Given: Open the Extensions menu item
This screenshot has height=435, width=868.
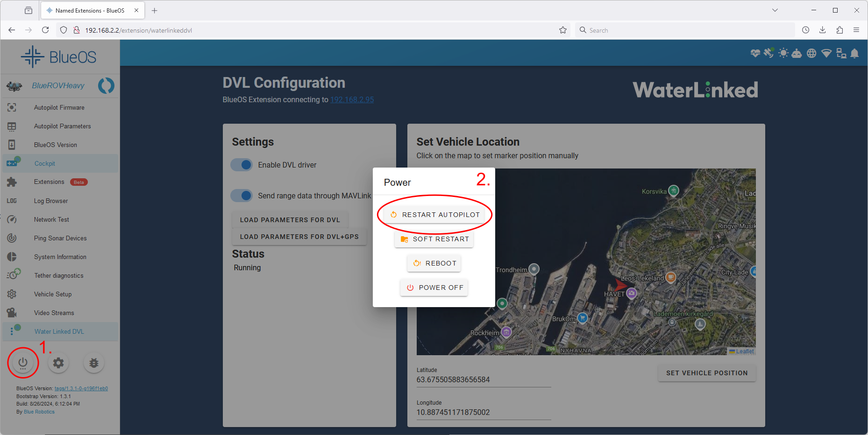Looking at the screenshot, I should (x=60, y=182).
